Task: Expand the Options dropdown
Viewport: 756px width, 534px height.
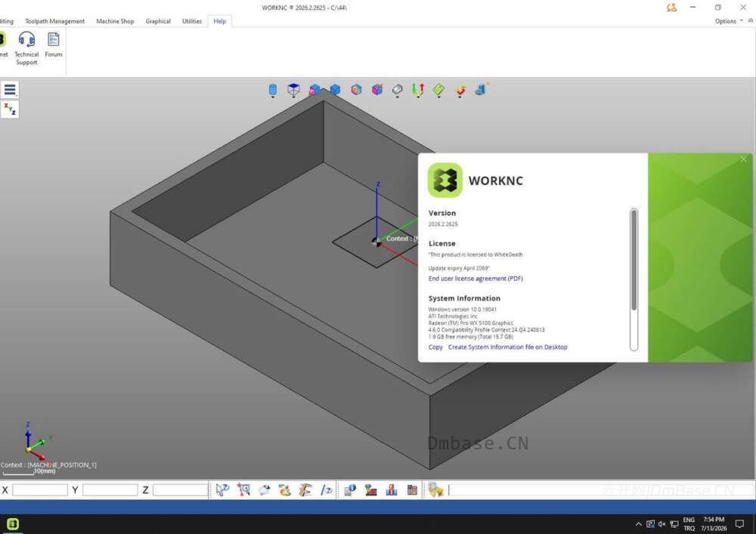Action: click(729, 21)
